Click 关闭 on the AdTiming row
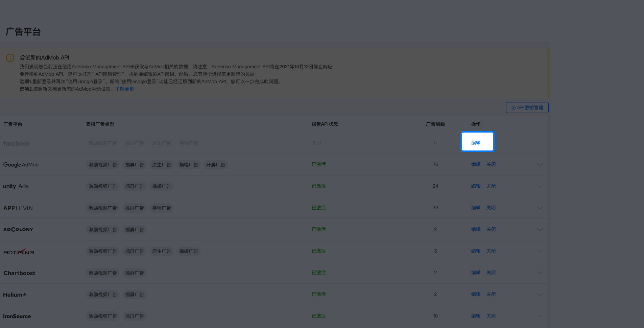 491,251
